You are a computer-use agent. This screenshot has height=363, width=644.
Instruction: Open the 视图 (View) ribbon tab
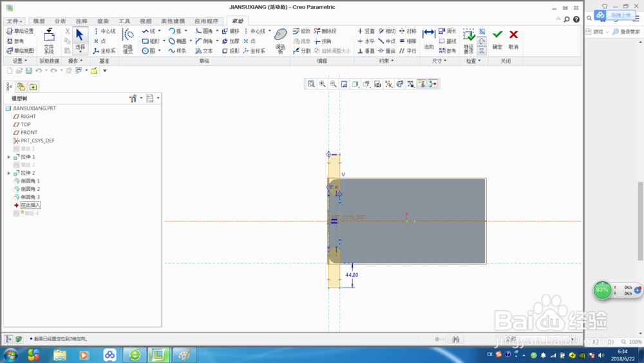point(146,21)
